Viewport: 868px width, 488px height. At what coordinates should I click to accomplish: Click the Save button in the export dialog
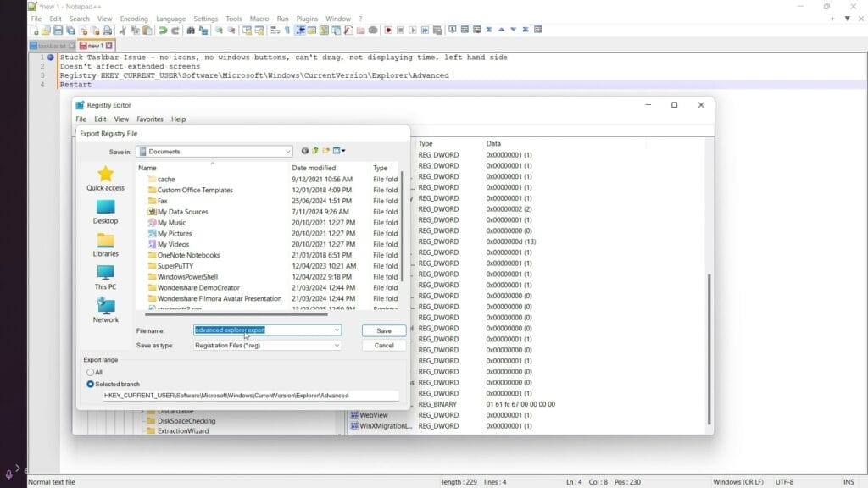point(383,330)
